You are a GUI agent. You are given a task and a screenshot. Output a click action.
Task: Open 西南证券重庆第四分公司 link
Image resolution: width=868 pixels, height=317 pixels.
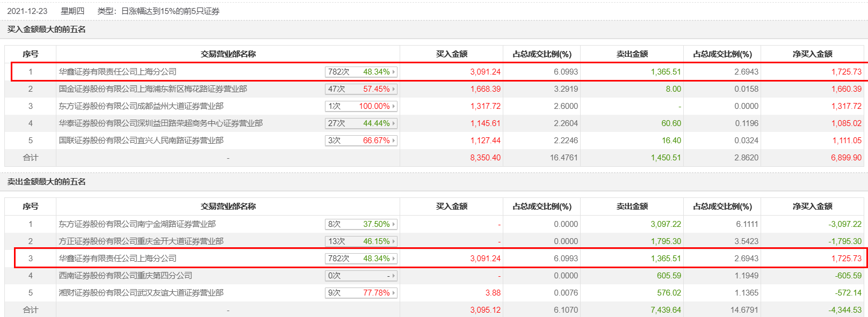point(126,276)
